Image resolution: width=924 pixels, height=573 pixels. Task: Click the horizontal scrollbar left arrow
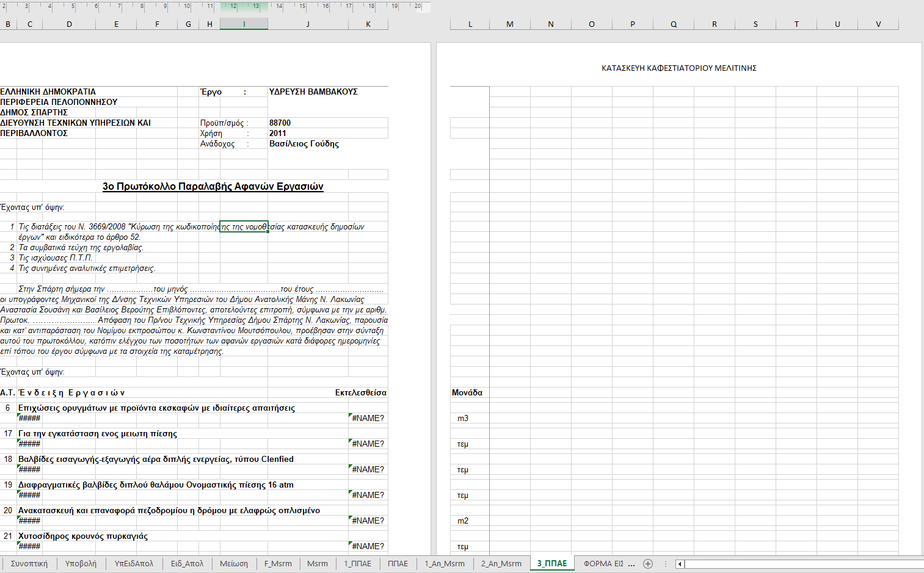680,564
